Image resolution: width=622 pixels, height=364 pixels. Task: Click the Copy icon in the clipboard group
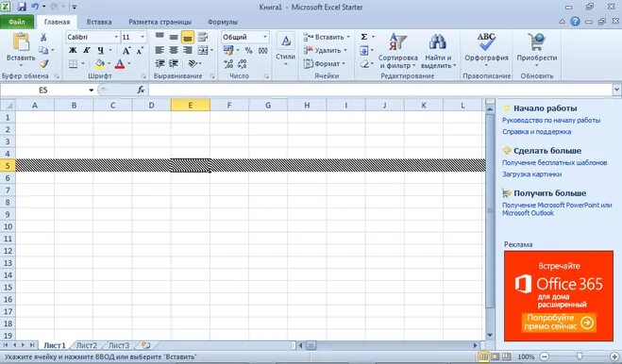(x=43, y=50)
